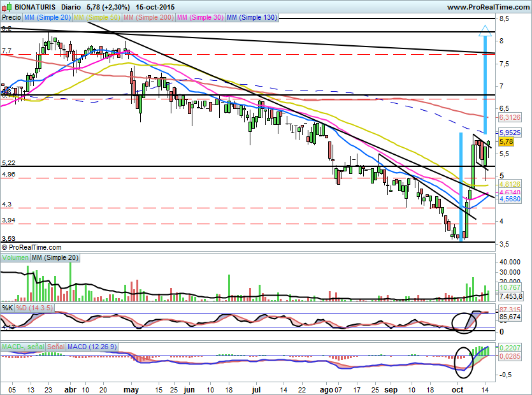Select MM (Simple 20) in volume panel
This screenshot has width=532, height=395.
point(55,257)
